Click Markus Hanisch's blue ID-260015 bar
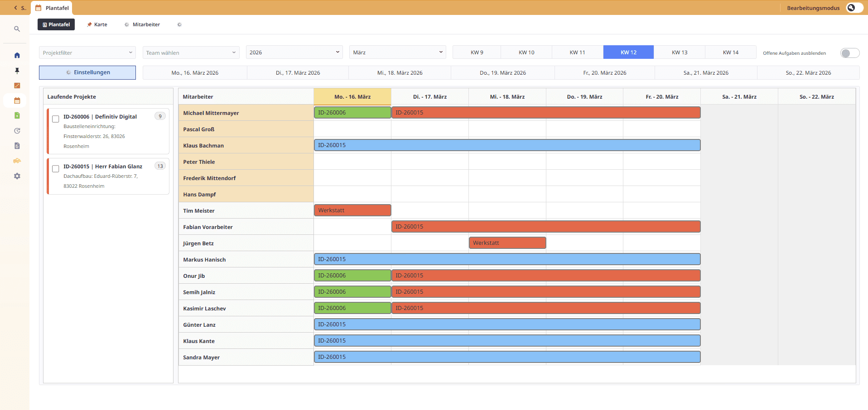This screenshot has width=868, height=410. coord(507,259)
